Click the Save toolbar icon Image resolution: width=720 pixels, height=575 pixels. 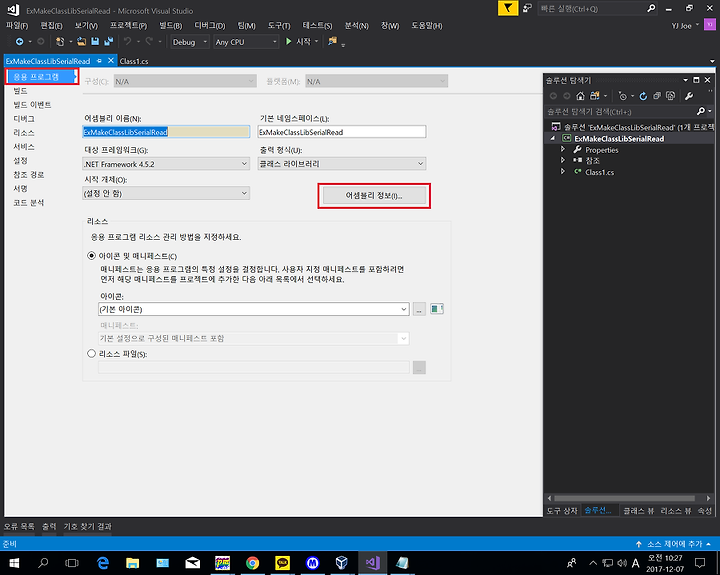click(95, 42)
